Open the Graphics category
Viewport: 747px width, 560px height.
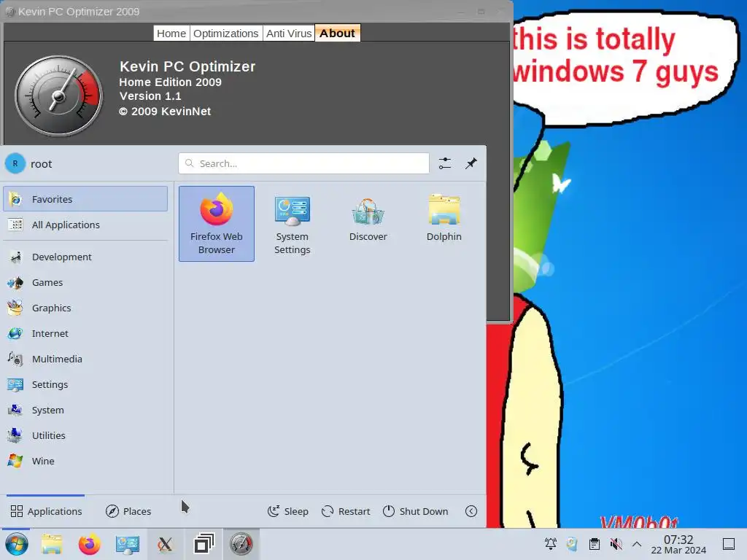85,308
